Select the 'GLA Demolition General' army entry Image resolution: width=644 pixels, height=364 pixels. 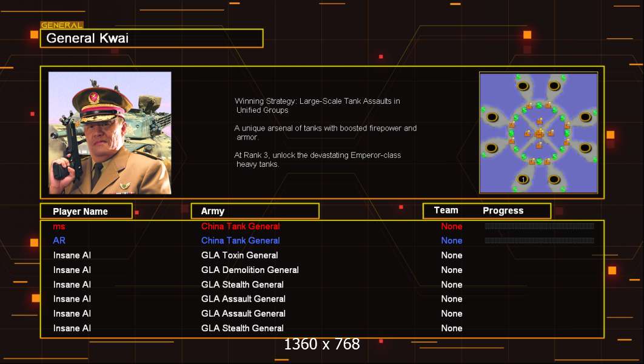pyautogui.click(x=250, y=270)
